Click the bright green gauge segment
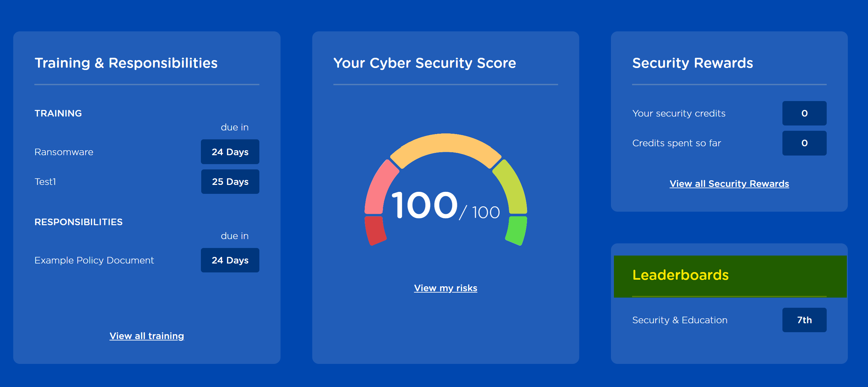 [x=516, y=231]
